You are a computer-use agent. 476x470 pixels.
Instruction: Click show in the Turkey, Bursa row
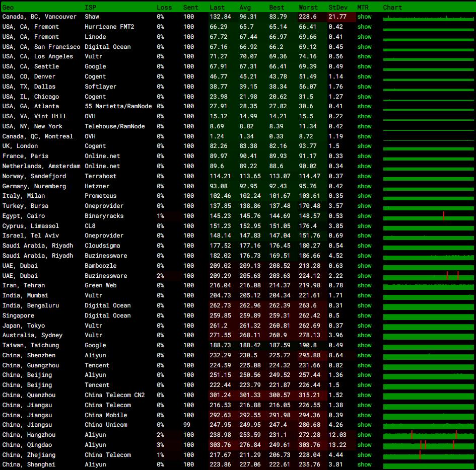364,206
